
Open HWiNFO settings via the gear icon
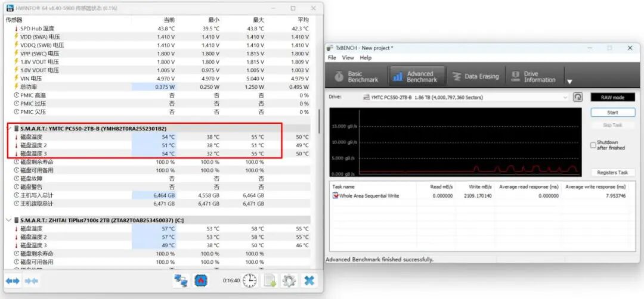coord(290,281)
